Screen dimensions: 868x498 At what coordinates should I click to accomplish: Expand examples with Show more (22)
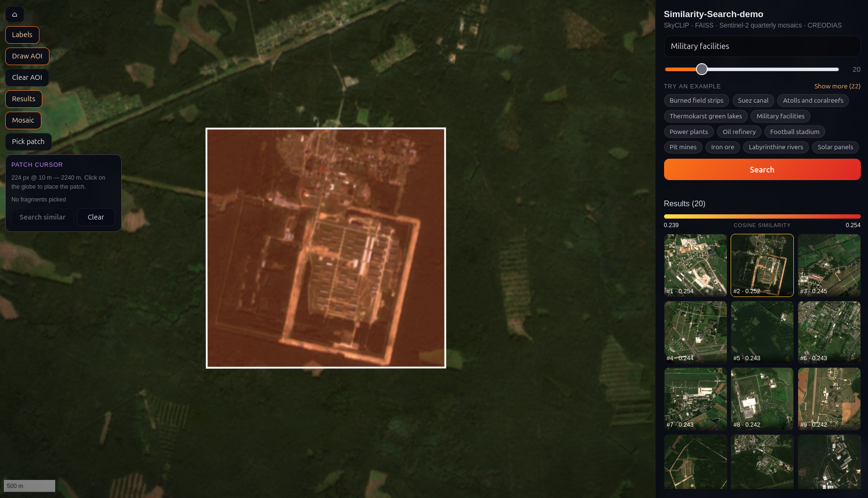click(837, 86)
